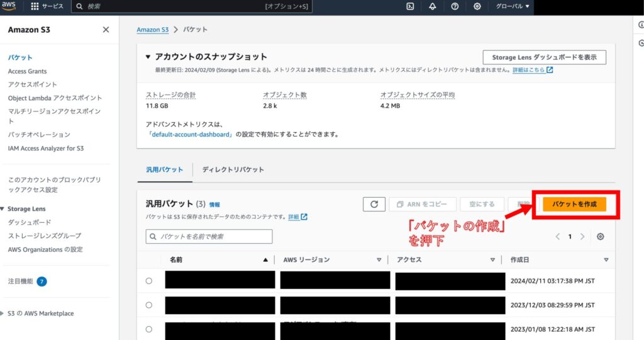Open Access Grants in sidebar
Viewport: 644px width, 340px height.
pos(27,71)
